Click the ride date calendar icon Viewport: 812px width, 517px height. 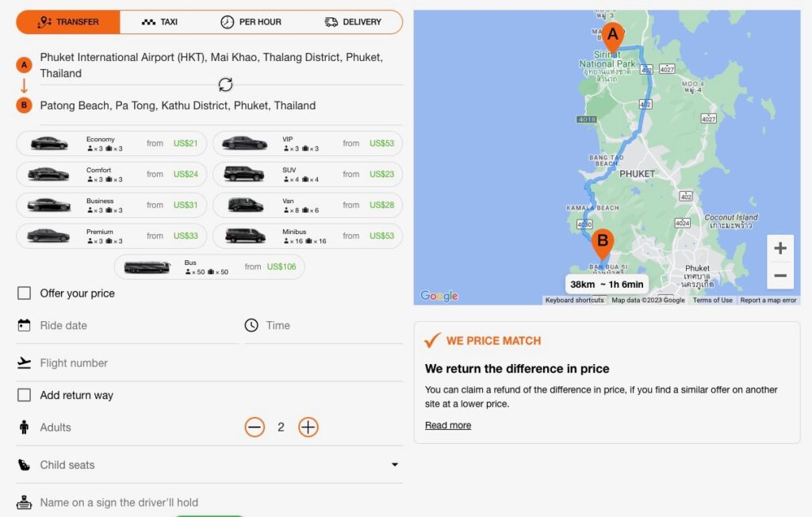tap(25, 325)
